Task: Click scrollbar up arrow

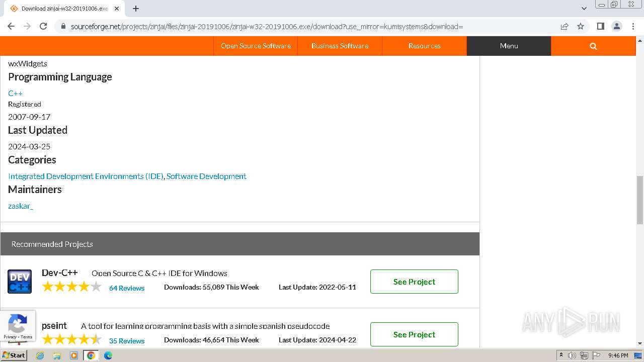Action: 639,40
